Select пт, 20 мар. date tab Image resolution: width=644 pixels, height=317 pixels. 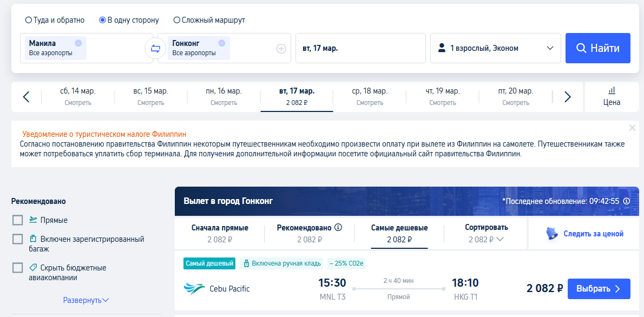(515, 96)
